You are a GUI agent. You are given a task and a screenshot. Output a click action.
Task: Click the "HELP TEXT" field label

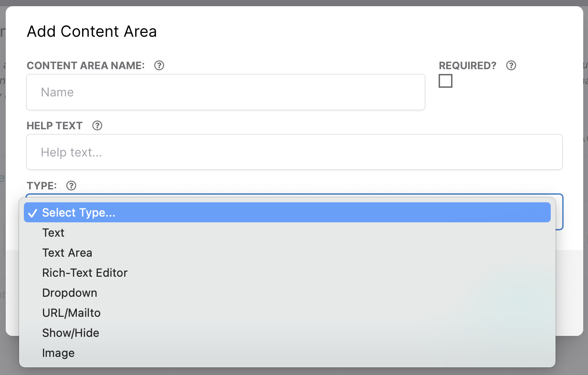[54, 126]
